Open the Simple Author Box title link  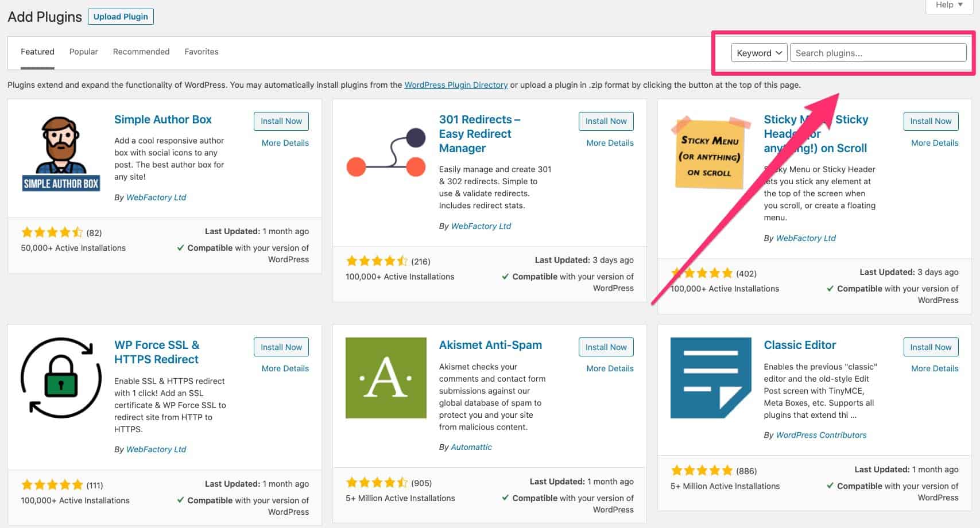(x=163, y=119)
